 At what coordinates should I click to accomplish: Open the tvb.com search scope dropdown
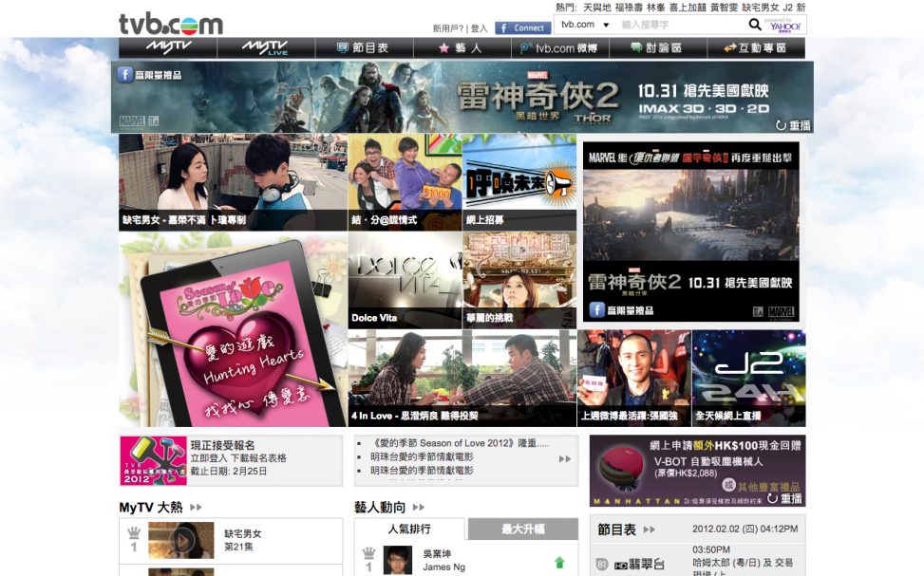point(585,25)
